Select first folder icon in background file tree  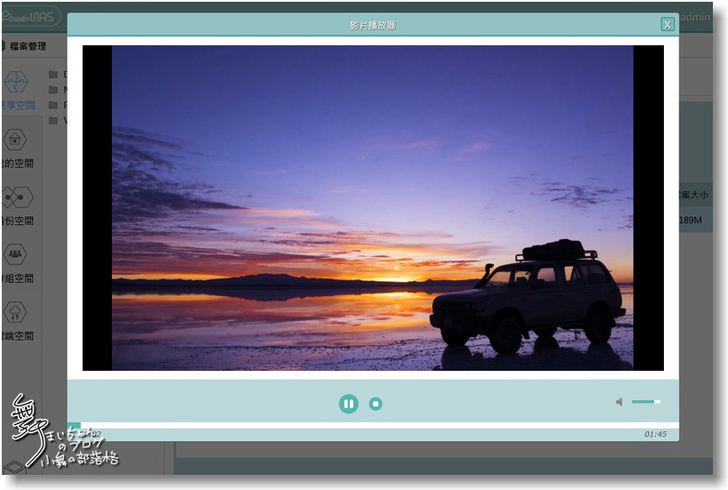tap(53, 74)
